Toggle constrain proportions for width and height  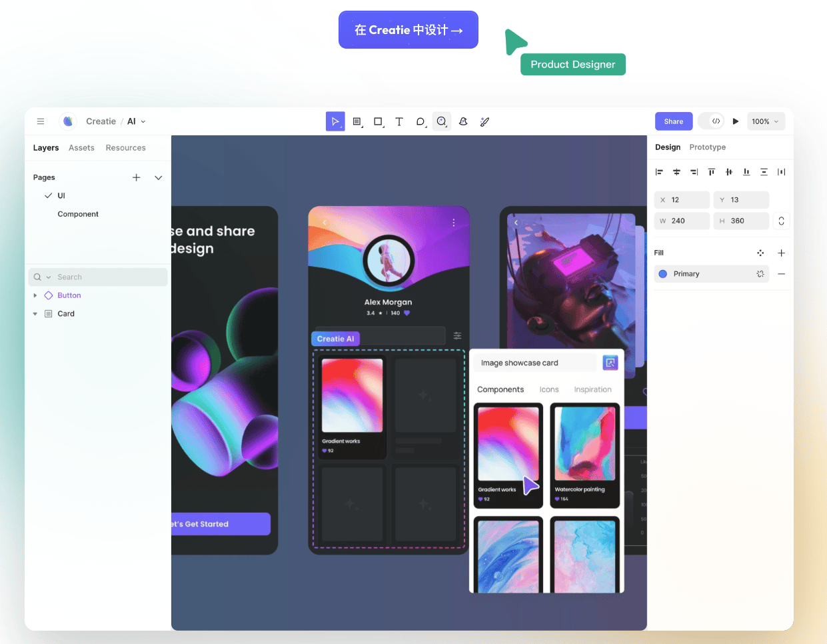782,221
